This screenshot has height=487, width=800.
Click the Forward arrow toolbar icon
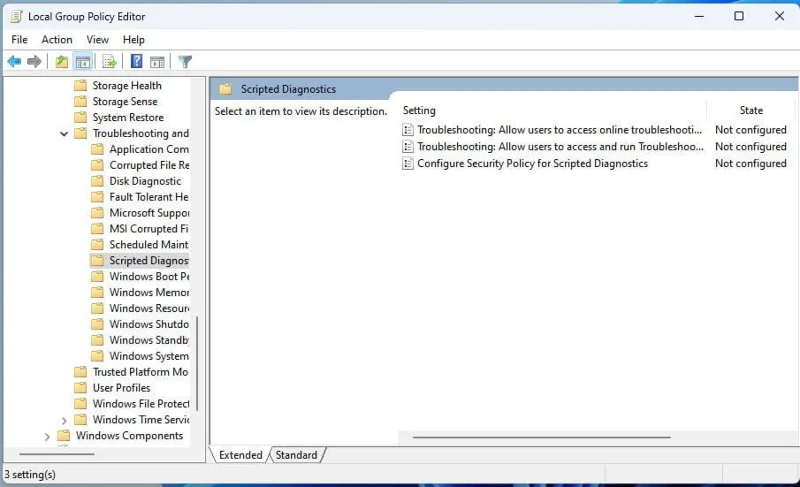coord(35,62)
